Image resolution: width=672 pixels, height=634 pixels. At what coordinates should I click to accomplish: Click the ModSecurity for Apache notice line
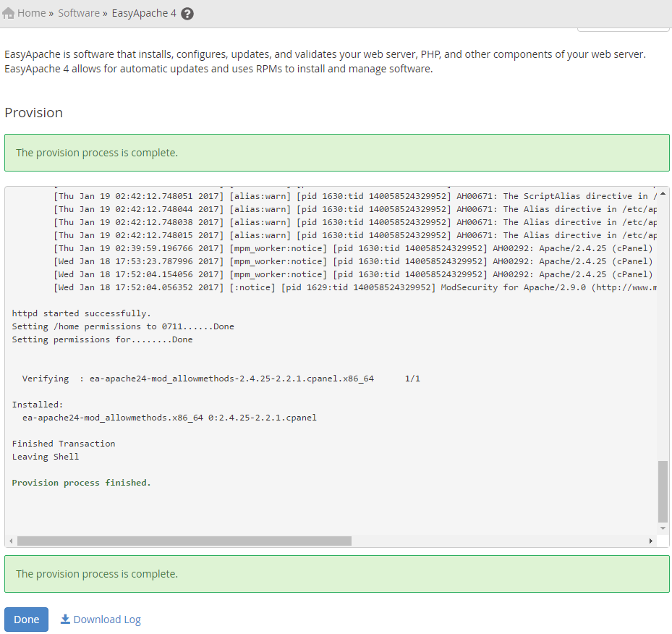coord(355,287)
